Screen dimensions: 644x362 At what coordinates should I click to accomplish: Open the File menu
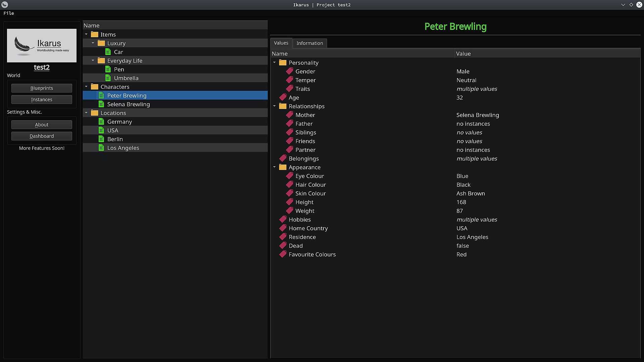pos(9,13)
